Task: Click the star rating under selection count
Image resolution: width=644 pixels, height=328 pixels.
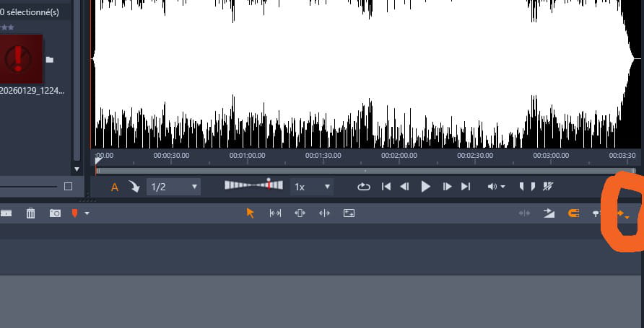Action: [x=8, y=27]
